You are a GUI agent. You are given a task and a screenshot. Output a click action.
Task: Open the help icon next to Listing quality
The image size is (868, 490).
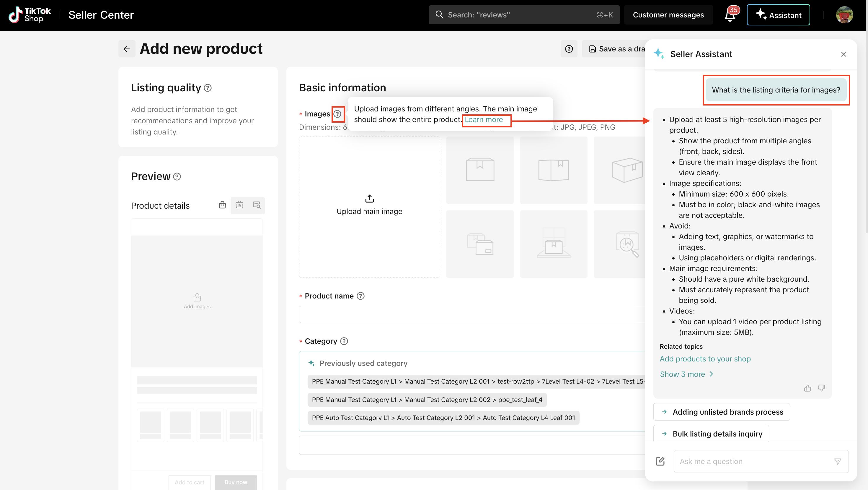(x=208, y=88)
